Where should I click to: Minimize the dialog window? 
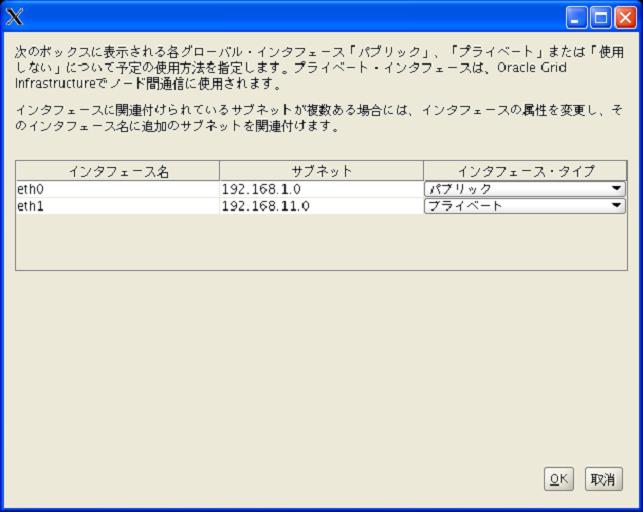click(576, 18)
